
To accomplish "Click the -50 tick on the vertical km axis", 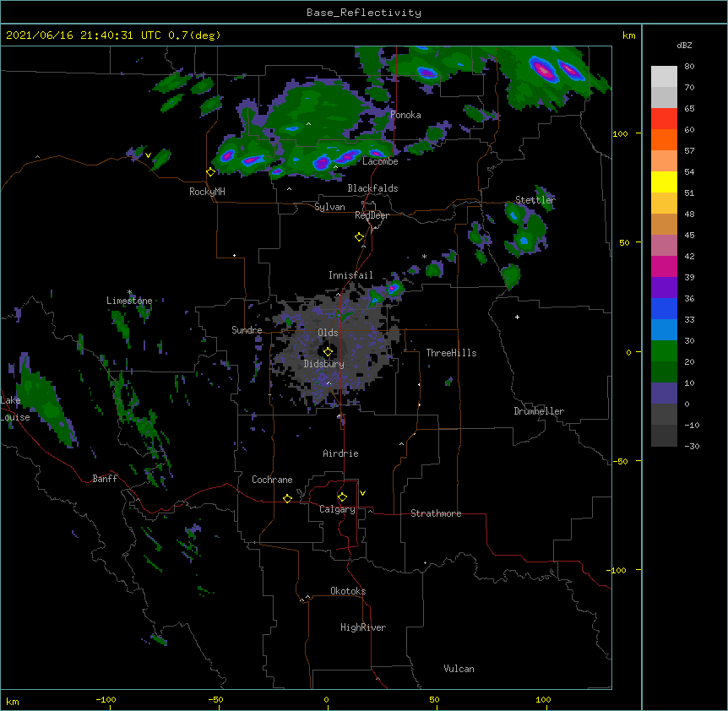I will (x=620, y=461).
